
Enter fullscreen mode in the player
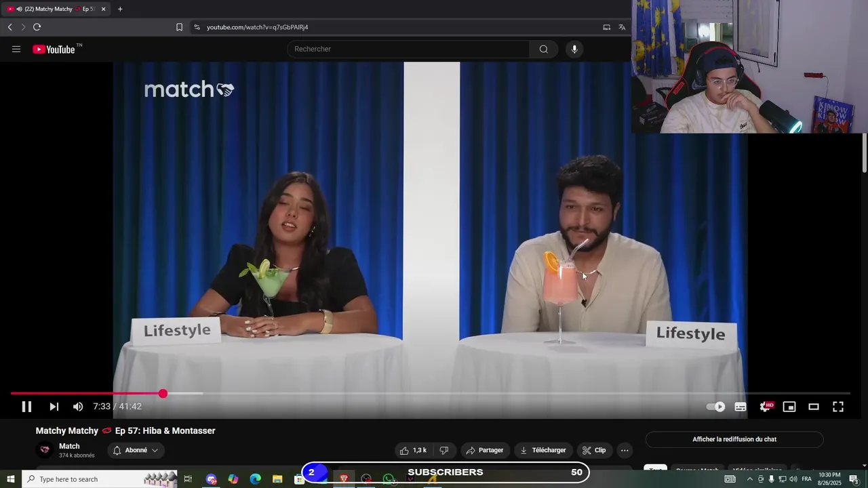(838, 407)
